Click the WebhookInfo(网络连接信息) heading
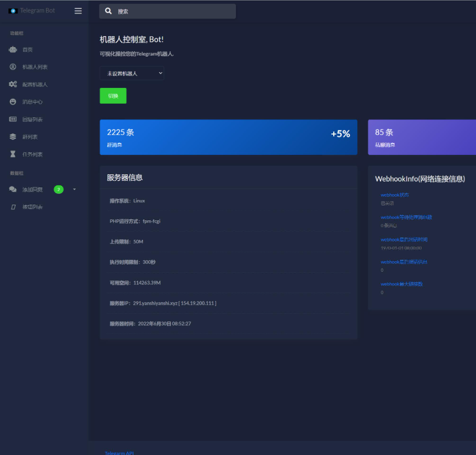The image size is (476, 455). click(x=420, y=179)
